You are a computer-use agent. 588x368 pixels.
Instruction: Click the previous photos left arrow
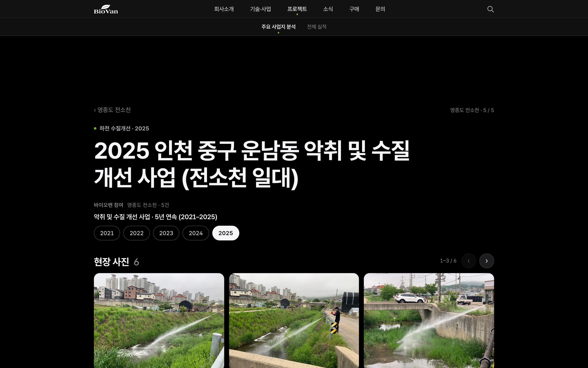pos(469,261)
